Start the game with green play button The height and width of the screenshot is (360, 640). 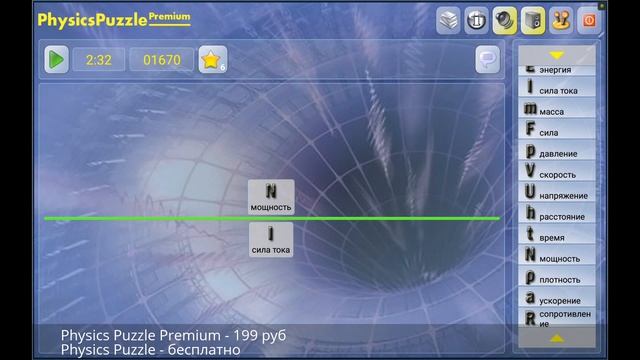point(56,60)
